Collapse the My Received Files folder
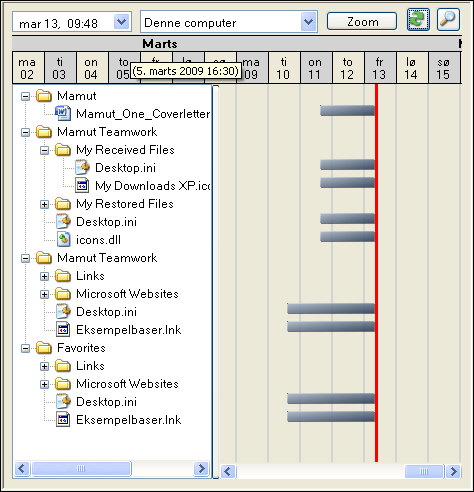 [44, 150]
